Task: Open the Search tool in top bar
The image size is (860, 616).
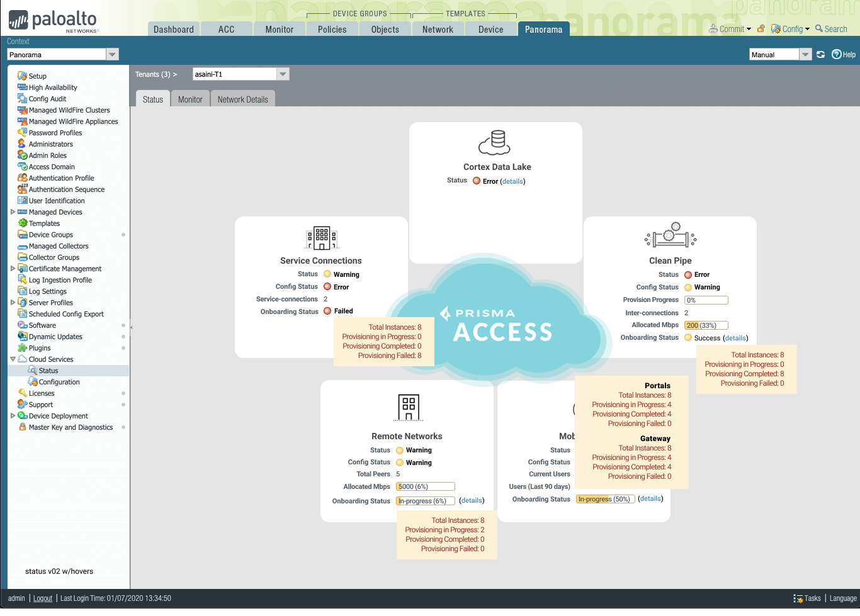Action: tap(831, 29)
